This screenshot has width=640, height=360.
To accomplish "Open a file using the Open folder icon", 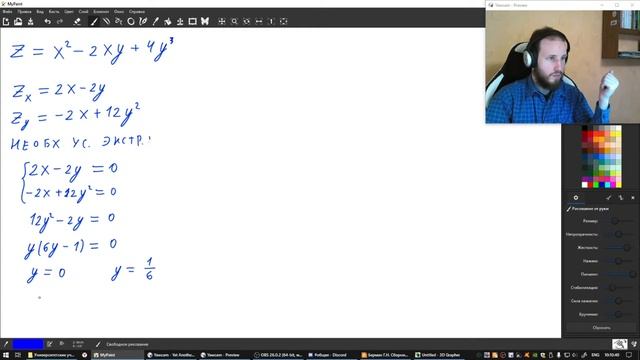I will pyautogui.click(x=18, y=21).
